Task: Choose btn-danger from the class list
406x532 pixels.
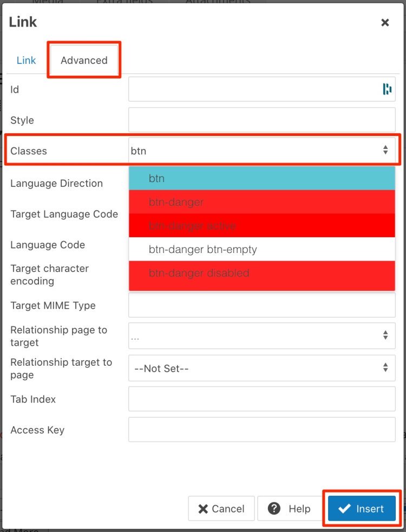Action: 262,202
